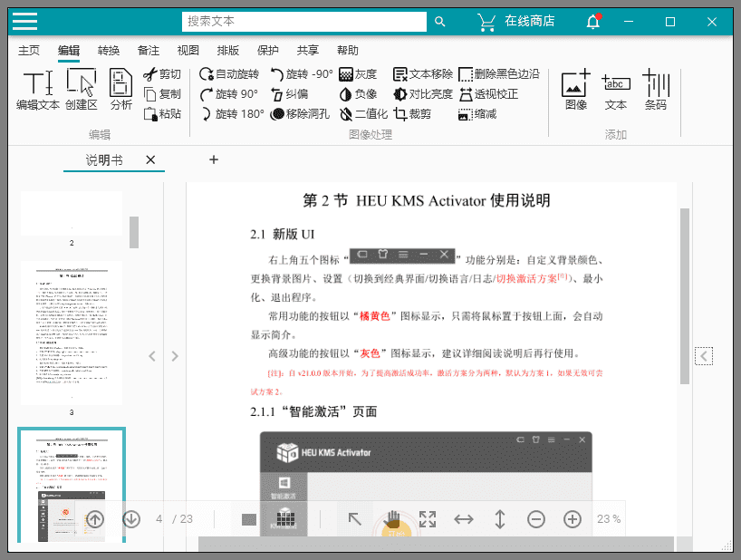
Task: Click 剪切 cut
Action: pos(162,74)
